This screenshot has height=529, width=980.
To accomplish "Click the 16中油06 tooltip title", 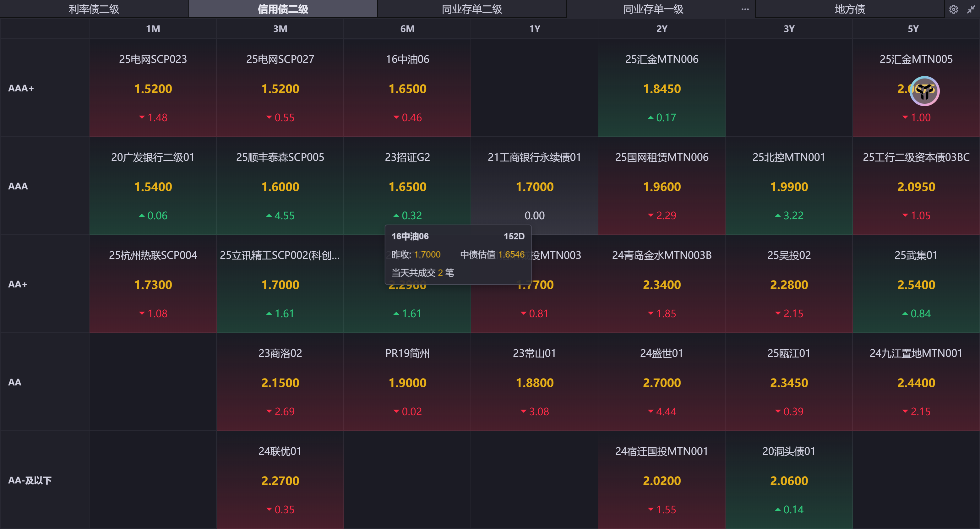I will point(410,236).
